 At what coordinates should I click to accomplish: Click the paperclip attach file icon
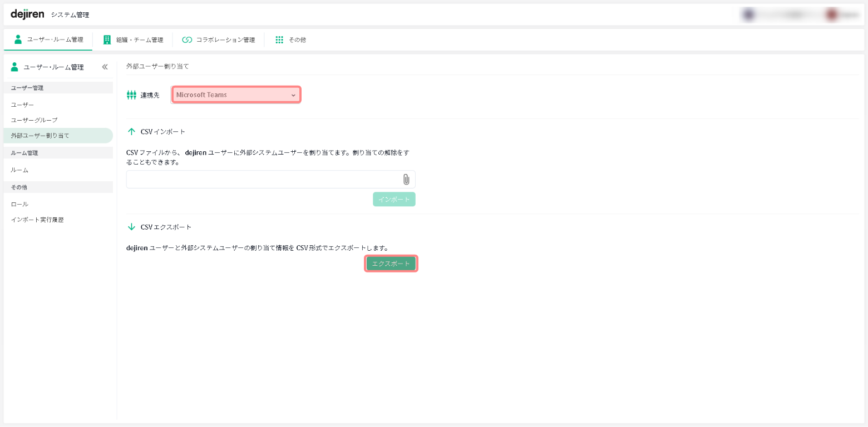pyautogui.click(x=406, y=179)
